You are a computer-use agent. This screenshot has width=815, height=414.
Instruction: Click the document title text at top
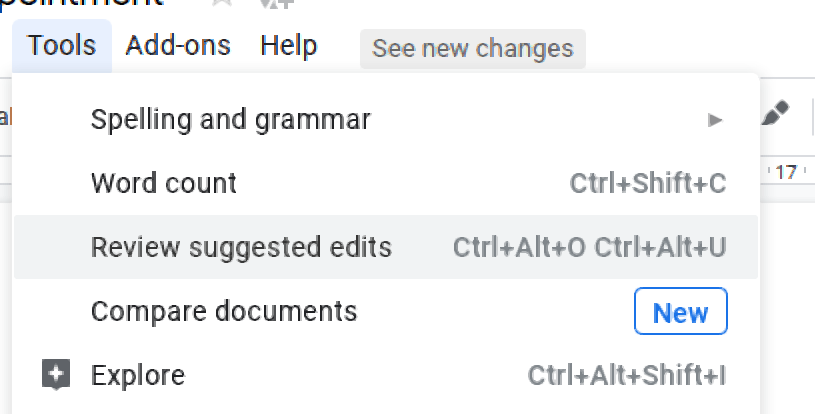tap(82, 4)
